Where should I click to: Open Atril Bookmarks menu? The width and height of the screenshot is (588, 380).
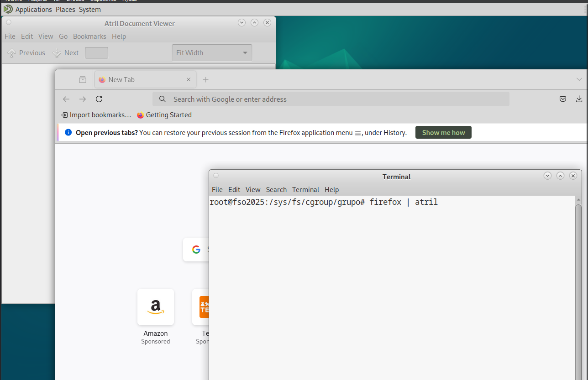click(x=89, y=36)
